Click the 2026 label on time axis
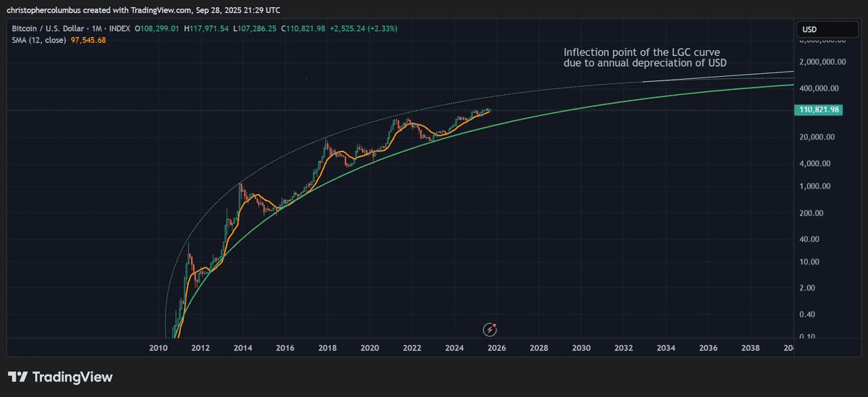Viewport: 868px width, 397px height. pos(496,348)
